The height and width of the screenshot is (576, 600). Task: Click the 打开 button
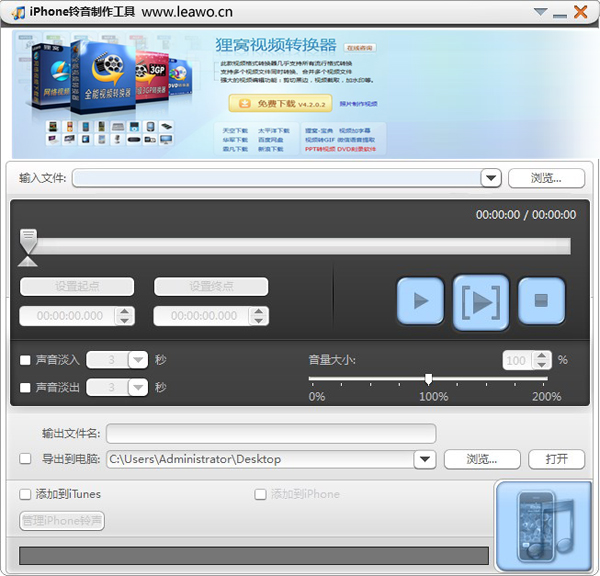pos(556,459)
